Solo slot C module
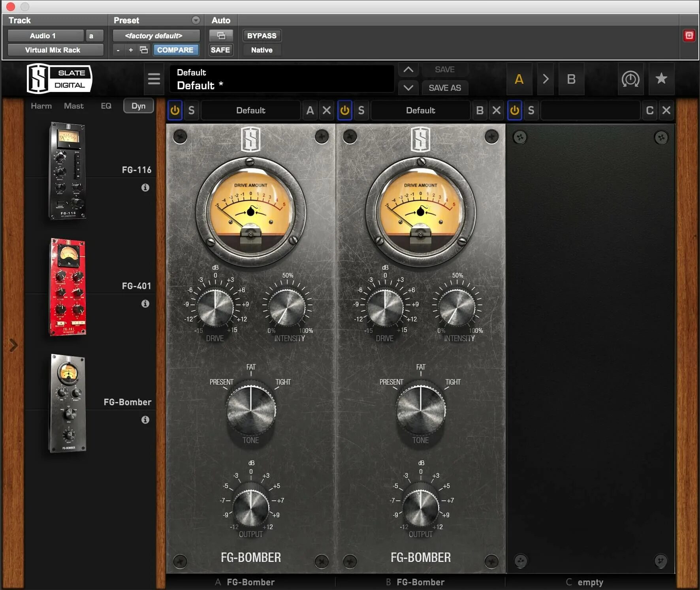700x590 pixels. pyautogui.click(x=531, y=110)
